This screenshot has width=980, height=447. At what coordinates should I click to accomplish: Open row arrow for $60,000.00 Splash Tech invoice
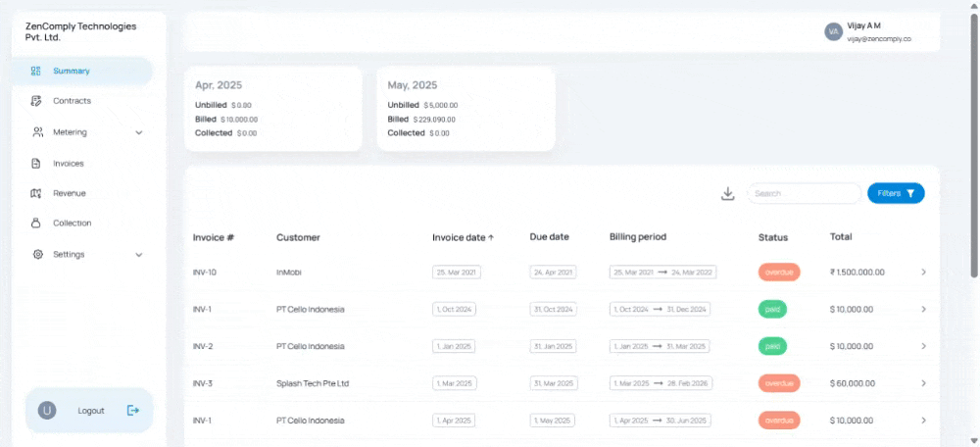pos(924,383)
